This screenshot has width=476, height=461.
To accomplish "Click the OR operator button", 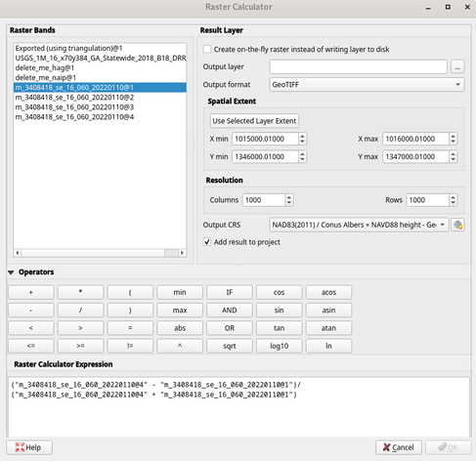I will 230,328.
